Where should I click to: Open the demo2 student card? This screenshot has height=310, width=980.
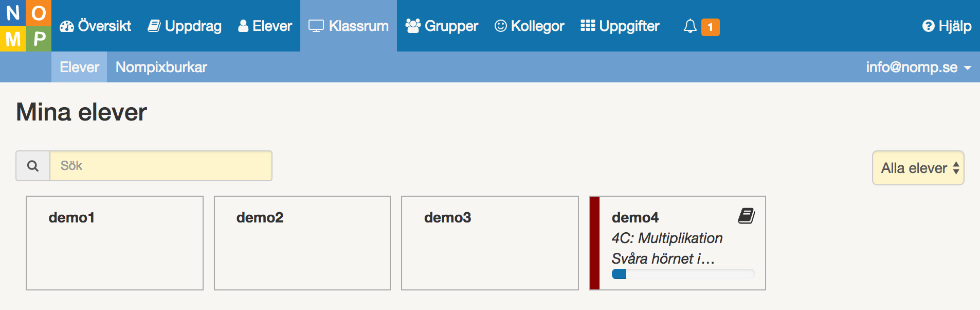pos(302,243)
